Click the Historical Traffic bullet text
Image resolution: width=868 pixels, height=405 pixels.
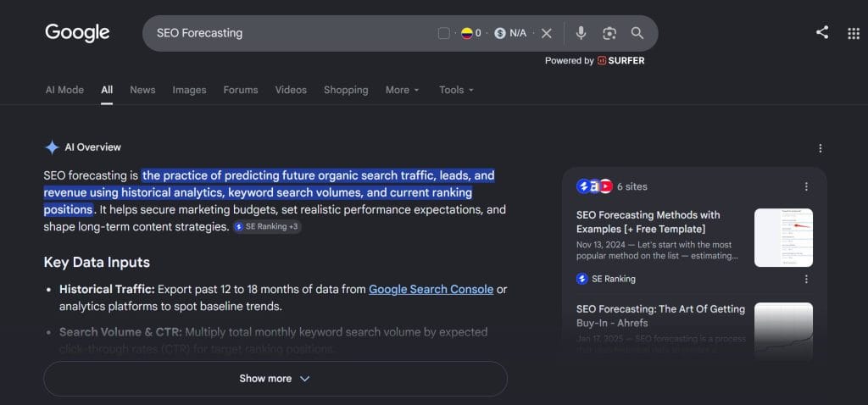pos(283,297)
